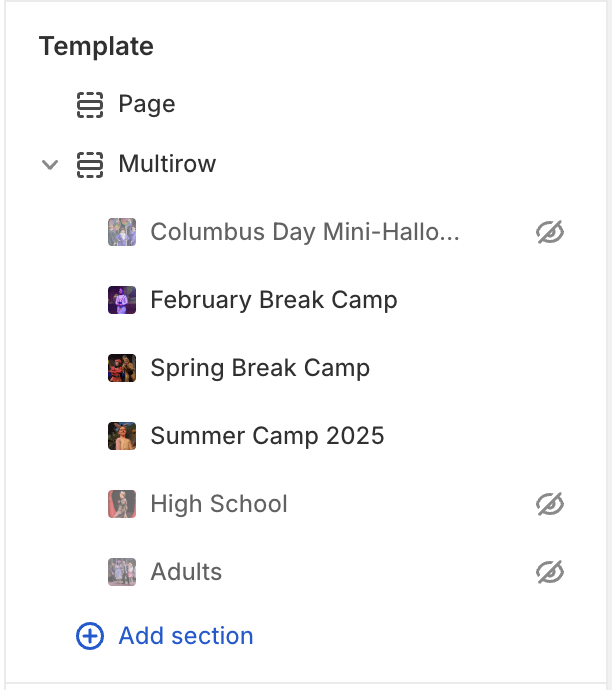
Task: Click the Page section icon
Action: click(x=90, y=104)
